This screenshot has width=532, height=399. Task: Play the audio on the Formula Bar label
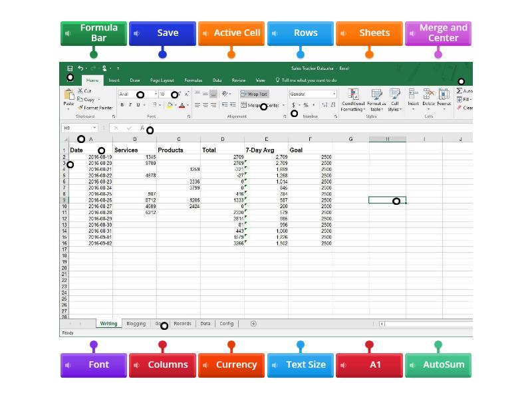point(68,33)
